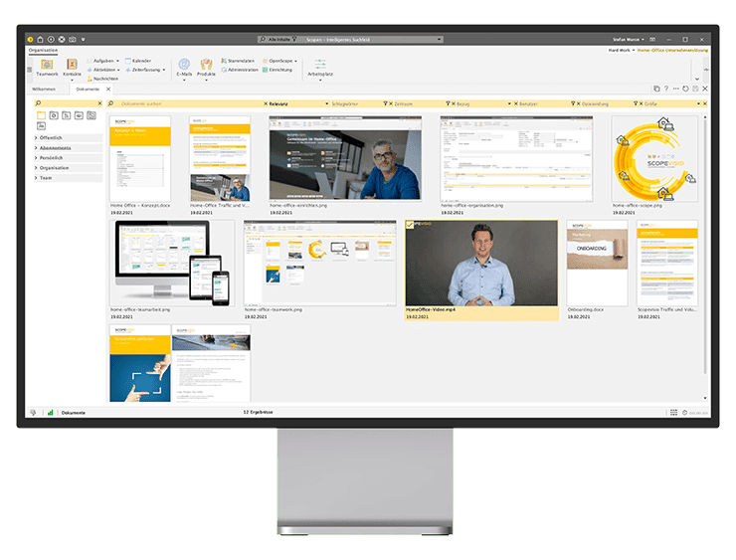The image size is (736, 560).
Task: Open the Hard Work dropdown
Action: 622,50
